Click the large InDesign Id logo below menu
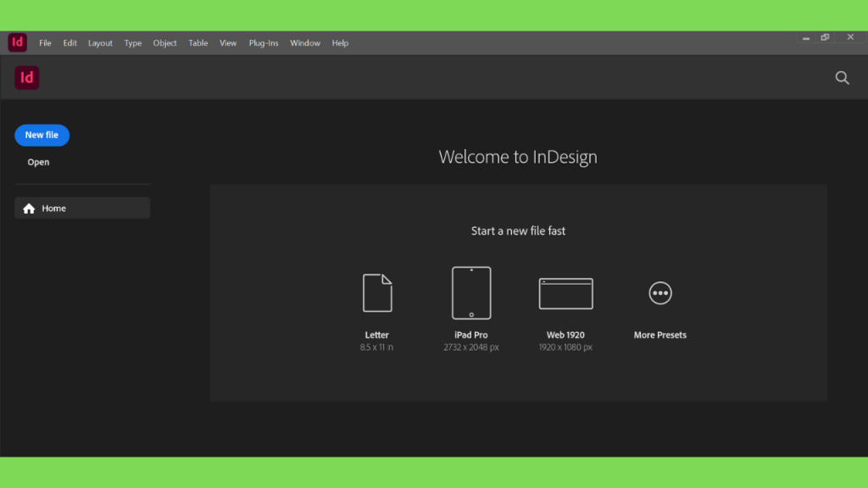 (26, 77)
